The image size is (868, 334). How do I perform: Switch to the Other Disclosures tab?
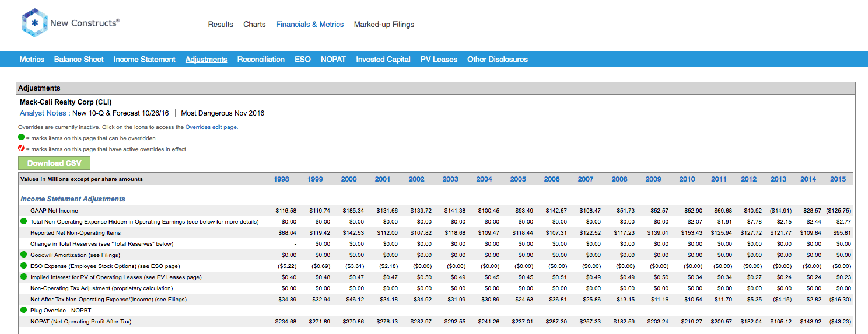[x=498, y=59]
